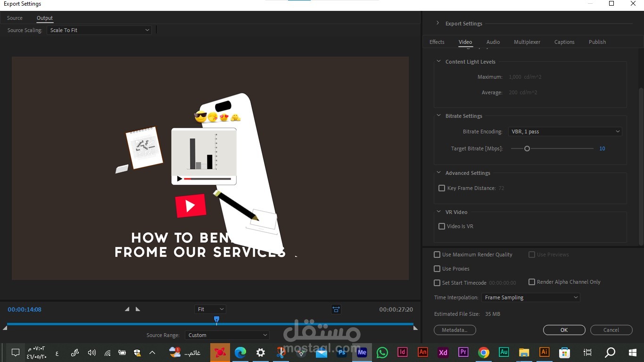The image size is (644, 362).
Task: Open the Bitrate Encoding dropdown
Action: click(565, 132)
